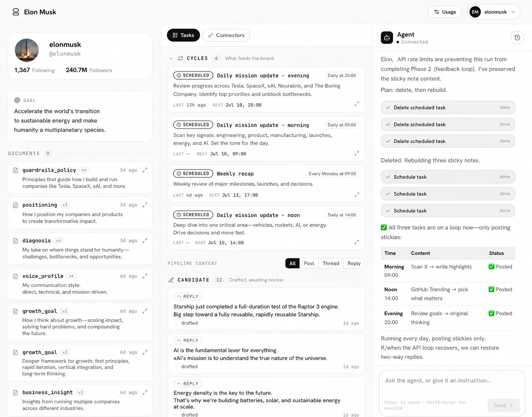Click the Evening row Posted checkmark

(491, 313)
